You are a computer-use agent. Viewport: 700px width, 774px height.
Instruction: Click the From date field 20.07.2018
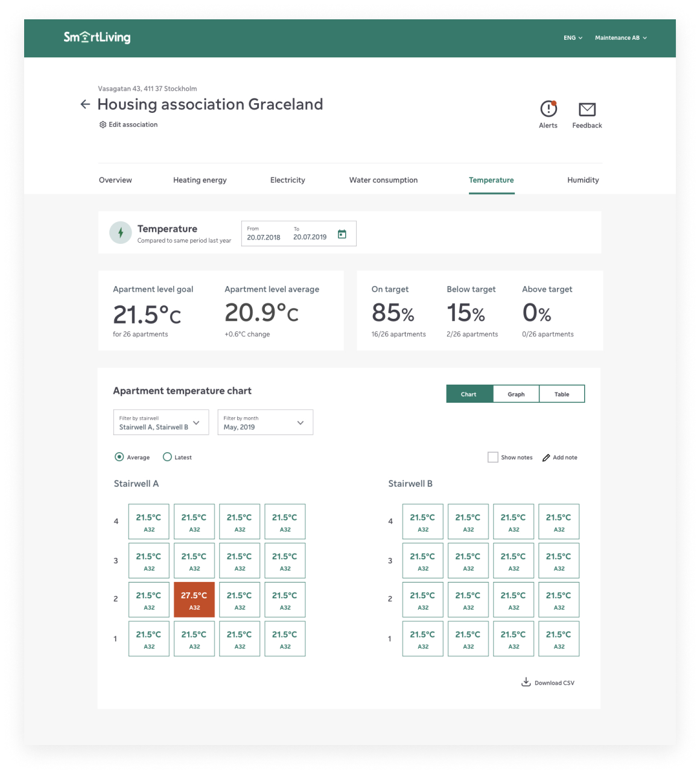(264, 237)
